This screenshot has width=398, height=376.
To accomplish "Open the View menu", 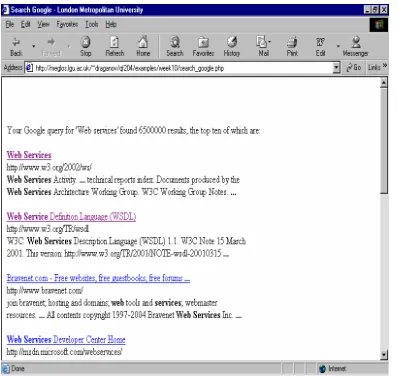I will click(44, 24).
